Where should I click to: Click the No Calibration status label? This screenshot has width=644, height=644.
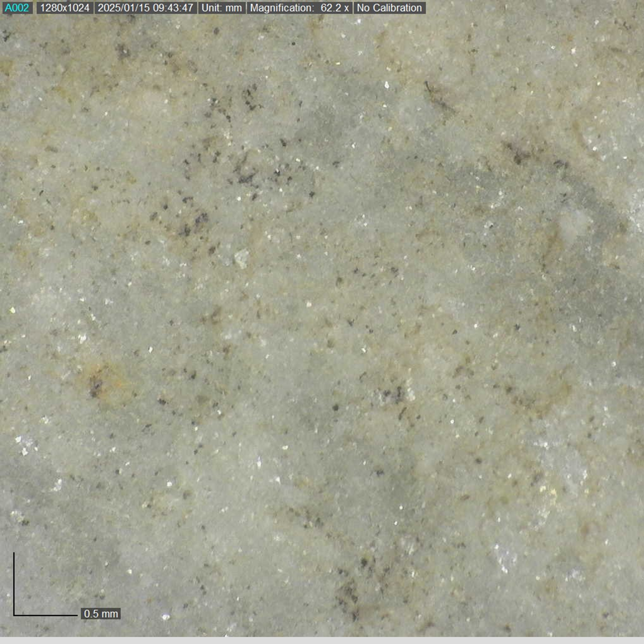click(389, 8)
